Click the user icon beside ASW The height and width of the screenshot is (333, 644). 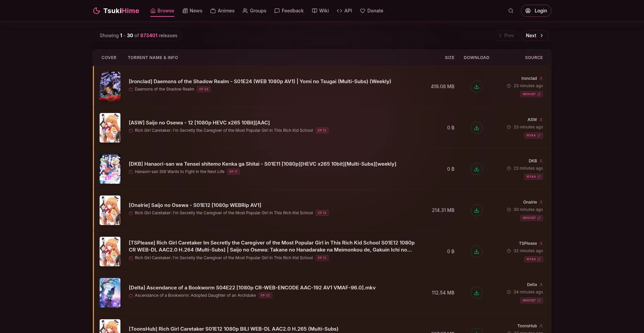click(541, 120)
